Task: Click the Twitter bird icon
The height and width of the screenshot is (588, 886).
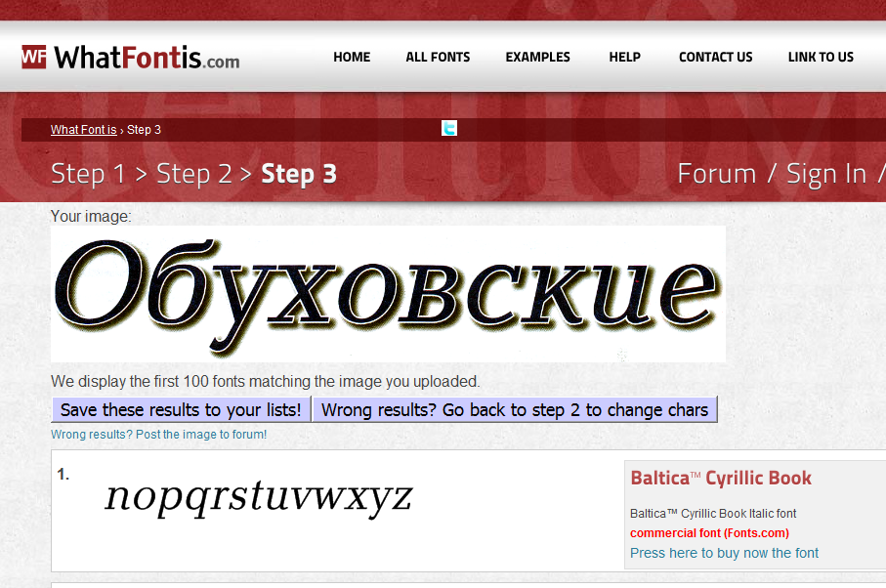Action: click(x=449, y=128)
